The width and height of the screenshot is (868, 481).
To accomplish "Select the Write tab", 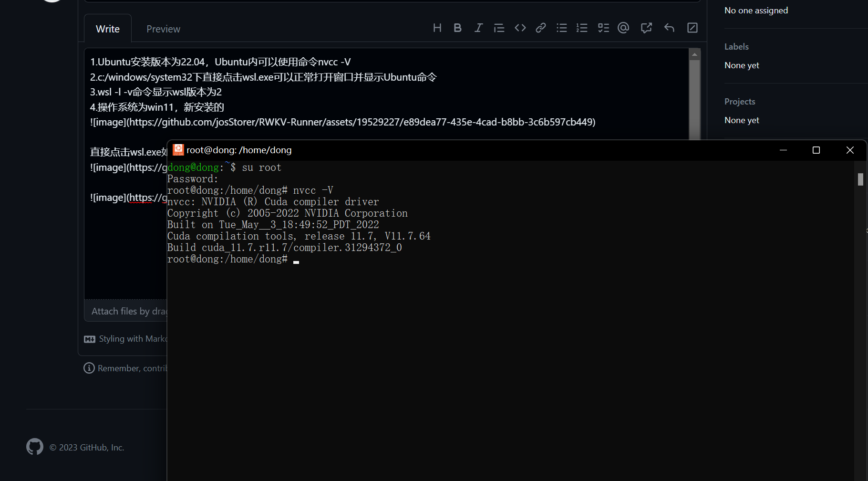I will pos(107,29).
